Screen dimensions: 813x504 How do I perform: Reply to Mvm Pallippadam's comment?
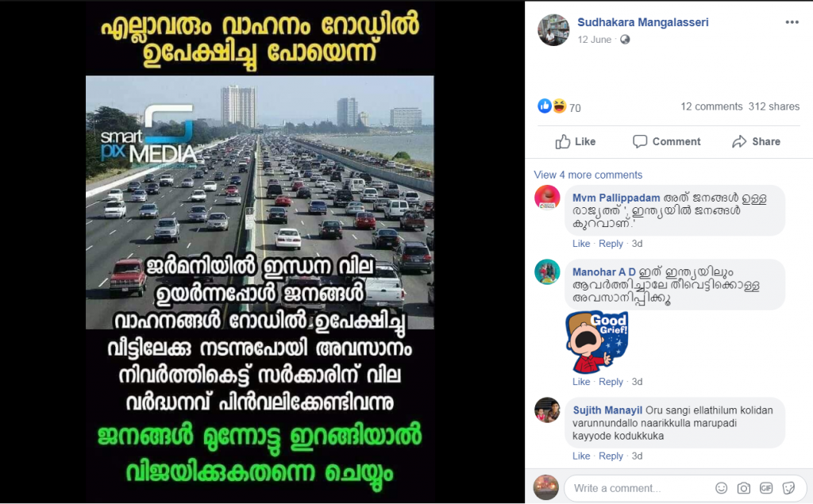(611, 244)
